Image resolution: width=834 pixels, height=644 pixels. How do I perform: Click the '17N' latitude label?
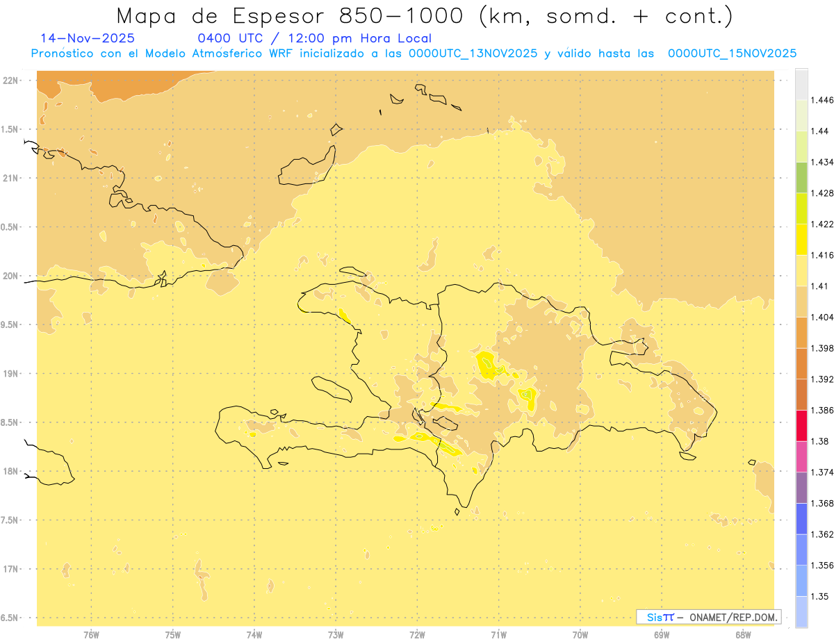[10, 569]
